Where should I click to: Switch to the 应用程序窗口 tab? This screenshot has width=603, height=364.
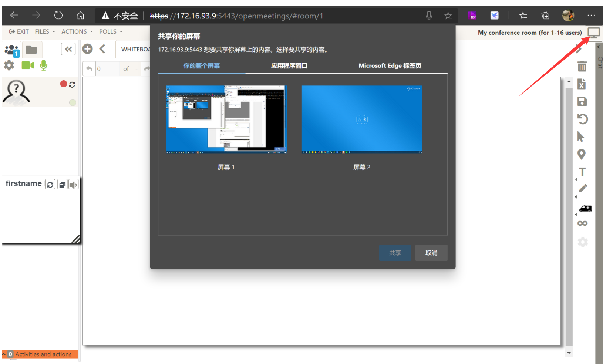point(289,66)
